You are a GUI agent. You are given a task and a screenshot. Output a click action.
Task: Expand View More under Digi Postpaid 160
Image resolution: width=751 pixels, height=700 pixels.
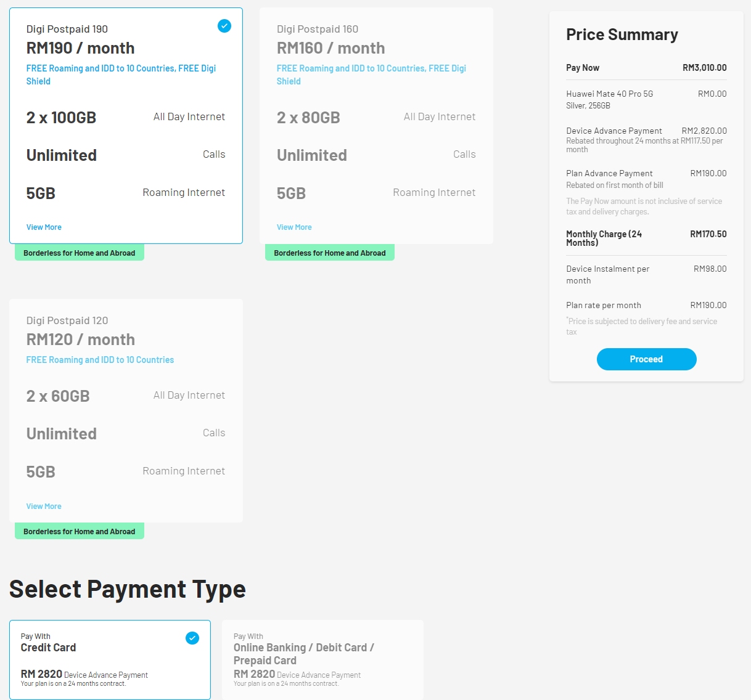294,227
